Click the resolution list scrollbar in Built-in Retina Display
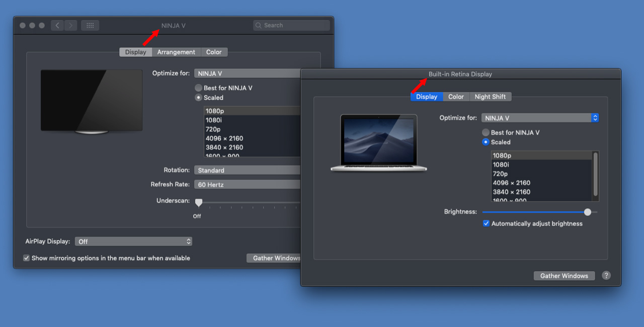 point(596,174)
